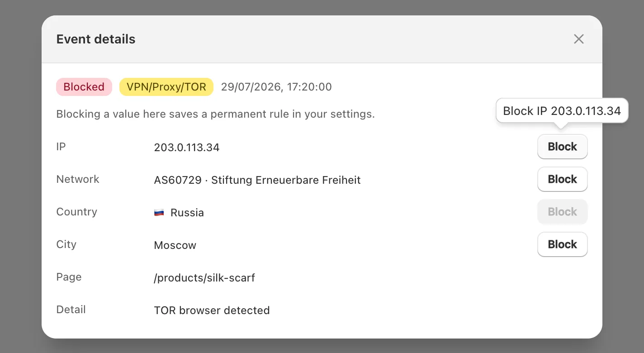Click the Moscow city value
Viewport: 644px width, 353px height.
(x=175, y=245)
